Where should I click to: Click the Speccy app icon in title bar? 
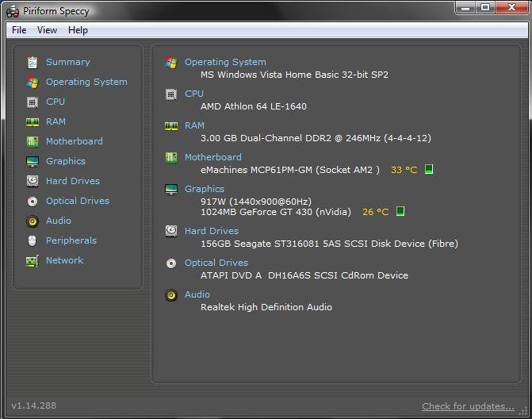click(x=13, y=12)
